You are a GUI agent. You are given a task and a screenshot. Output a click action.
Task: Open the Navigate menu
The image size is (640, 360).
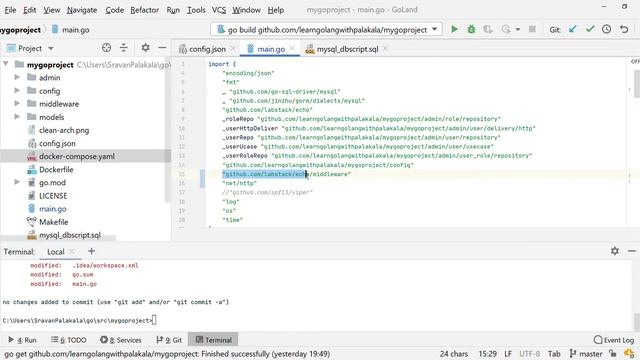[82, 10]
